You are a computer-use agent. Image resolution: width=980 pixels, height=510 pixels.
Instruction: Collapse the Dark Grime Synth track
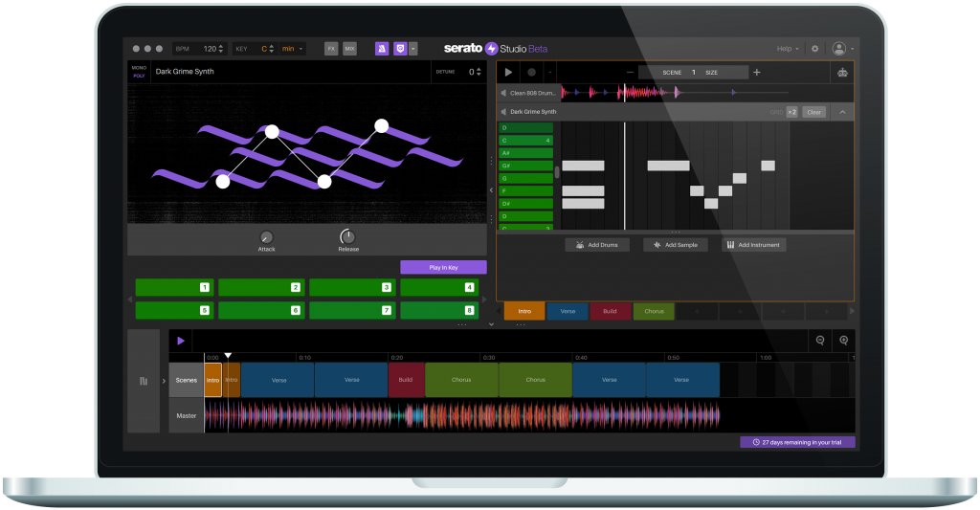click(842, 112)
